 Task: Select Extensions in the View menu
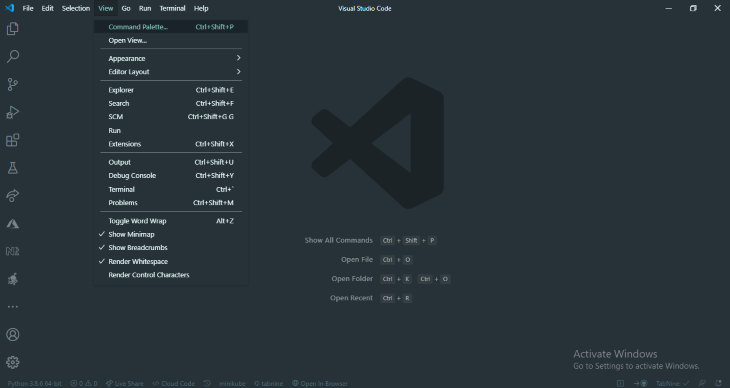171,144
